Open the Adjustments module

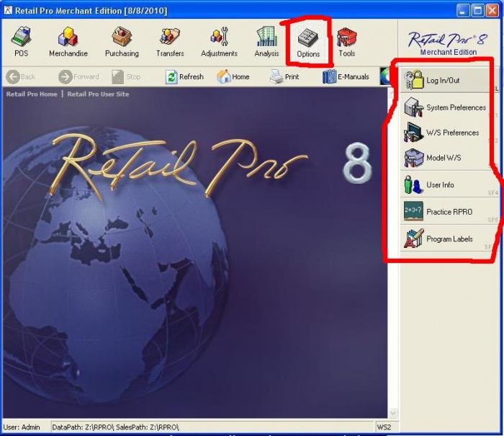point(219,42)
